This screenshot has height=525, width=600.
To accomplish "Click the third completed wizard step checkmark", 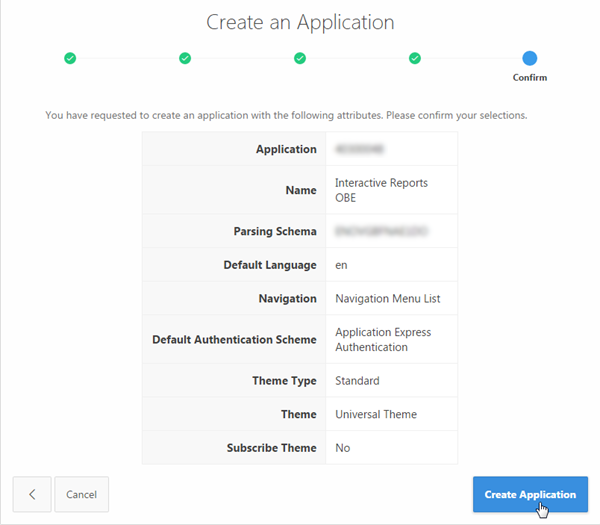I will [x=300, y=58].
